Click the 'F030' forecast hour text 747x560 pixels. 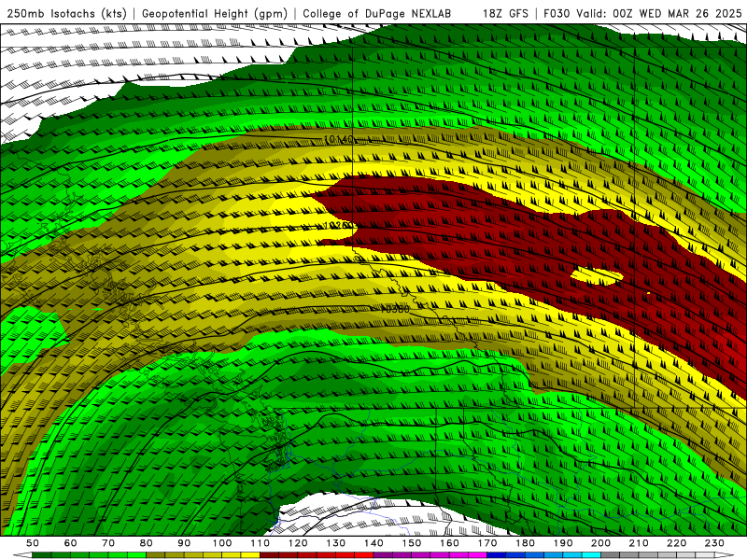(557, 13)
